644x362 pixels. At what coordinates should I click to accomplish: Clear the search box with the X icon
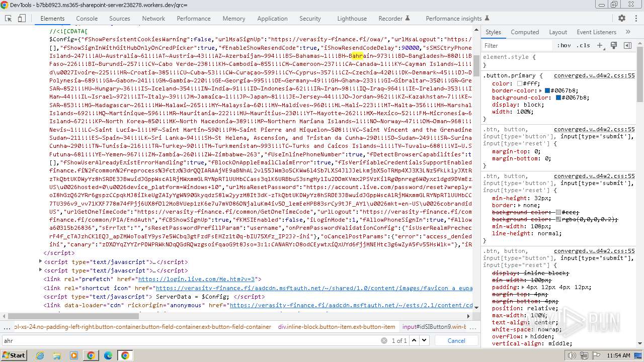(x=384, y=340)
